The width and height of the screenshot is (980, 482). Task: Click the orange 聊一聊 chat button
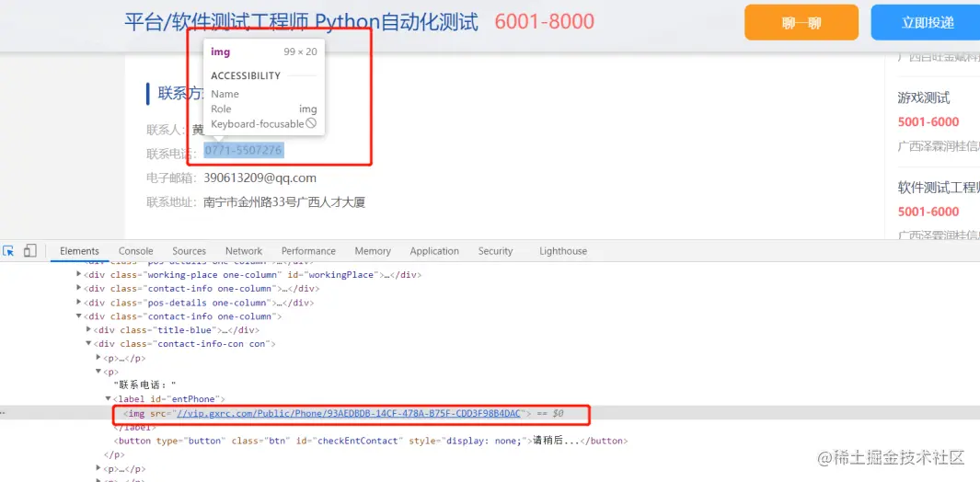801,22
